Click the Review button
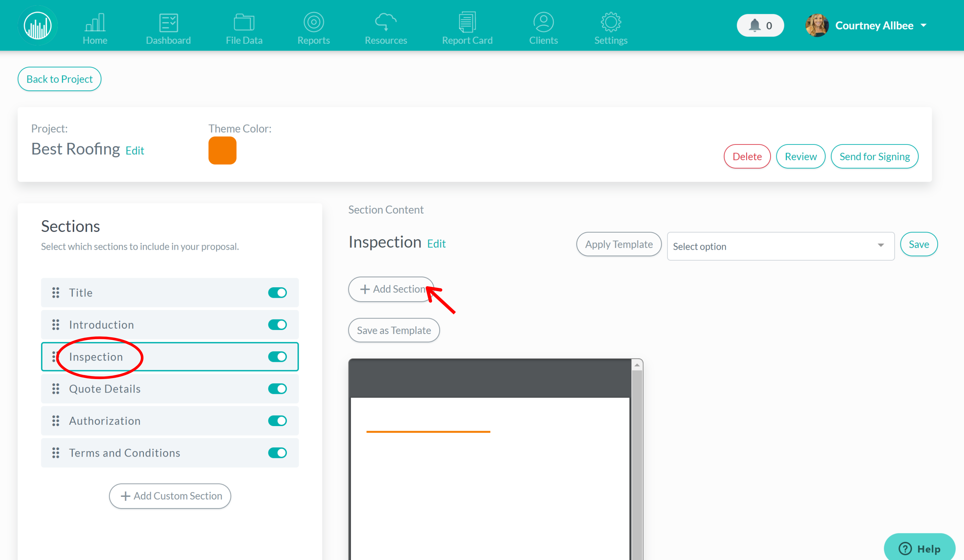The width and height of the screenshot is (964, 560). 800,156
